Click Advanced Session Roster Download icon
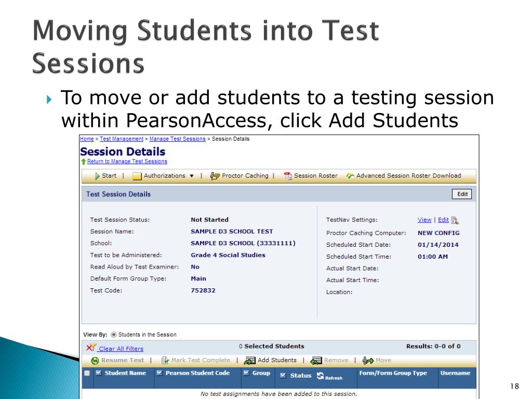The height and width of the screenshot is (399, 532). tap(350, 176)
